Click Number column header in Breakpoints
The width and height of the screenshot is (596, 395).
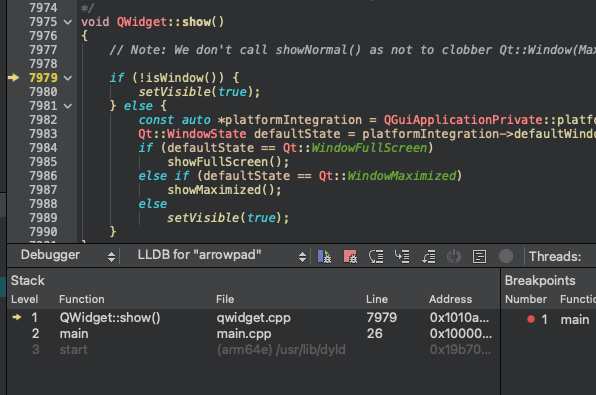pos(526,299)
